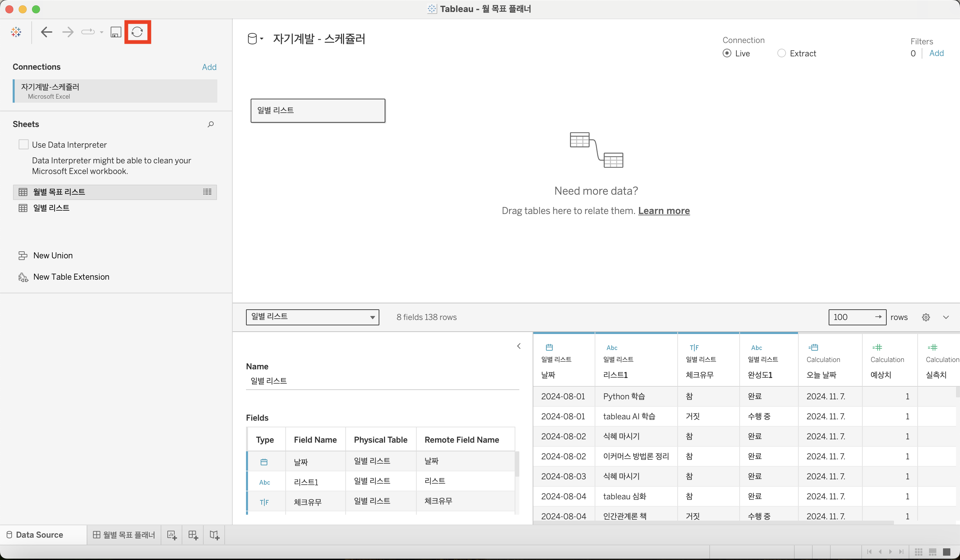Click the T|F type icon above 체크유무 column
The width and height of the screenshot is (960, 560).
point(694,347)
